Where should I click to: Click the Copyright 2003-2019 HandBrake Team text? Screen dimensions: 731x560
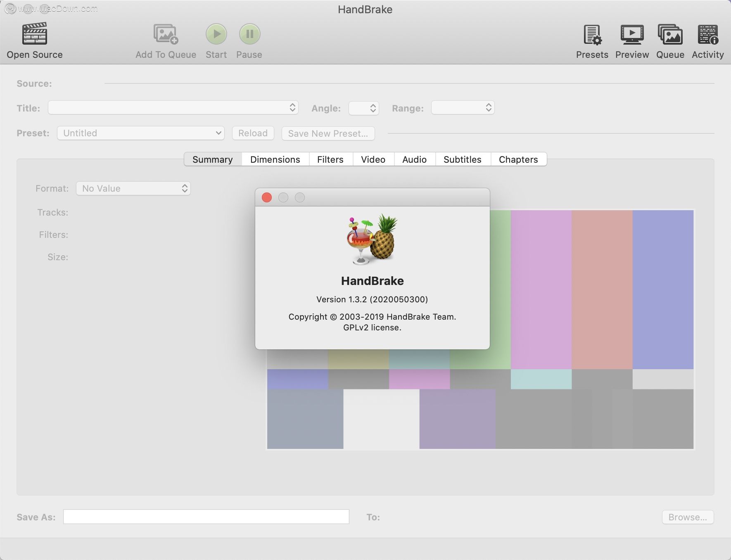pyautogui.click(x=372, y=317)
